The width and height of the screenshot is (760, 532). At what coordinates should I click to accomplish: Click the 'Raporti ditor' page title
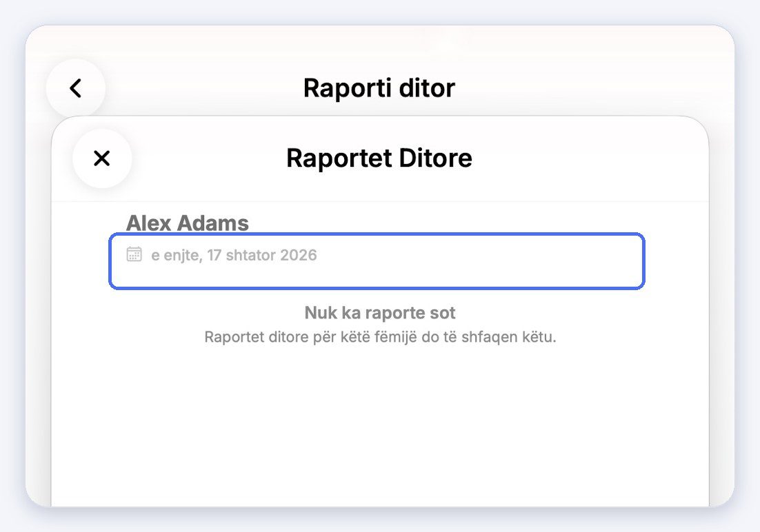[379, 88]
